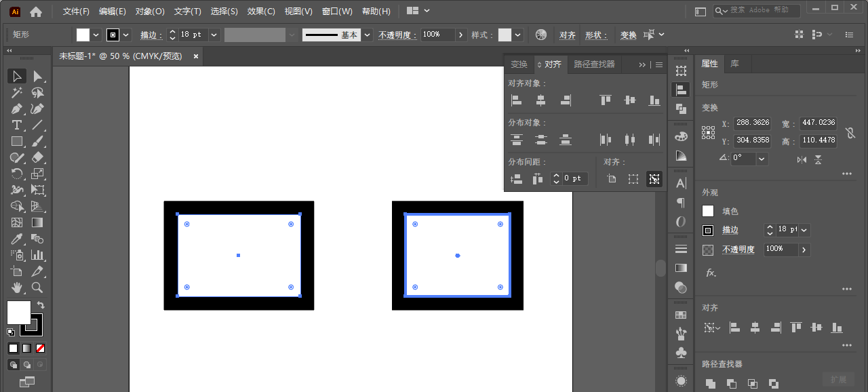Viewport: 868px width, 392px height.
Task: Select the Direct Selection tool
Action: [x=38, y=76]
